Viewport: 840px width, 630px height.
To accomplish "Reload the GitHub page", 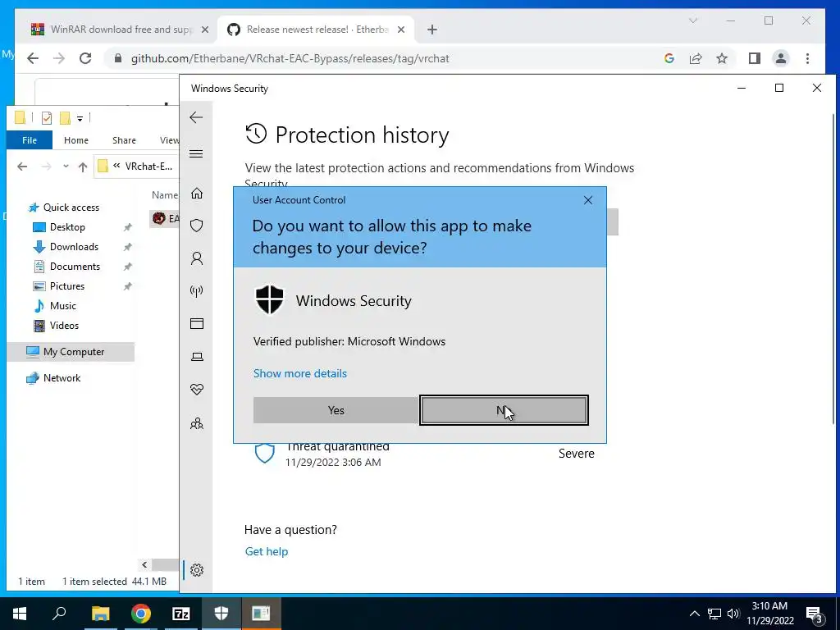I will point(85,58).
